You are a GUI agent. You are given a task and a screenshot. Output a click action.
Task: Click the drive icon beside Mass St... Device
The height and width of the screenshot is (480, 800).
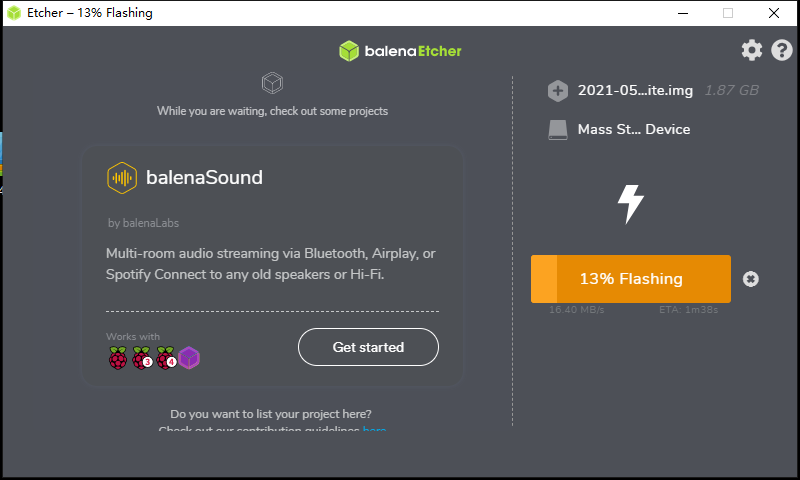click(x=558, y=130)
